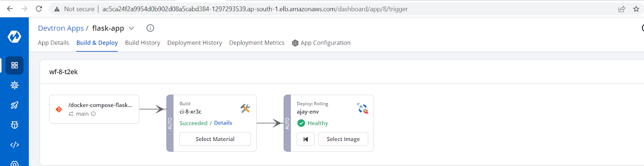Open the Deployment History tab
The height and width of the screenshot is (166, 644).
pos(194,43)
